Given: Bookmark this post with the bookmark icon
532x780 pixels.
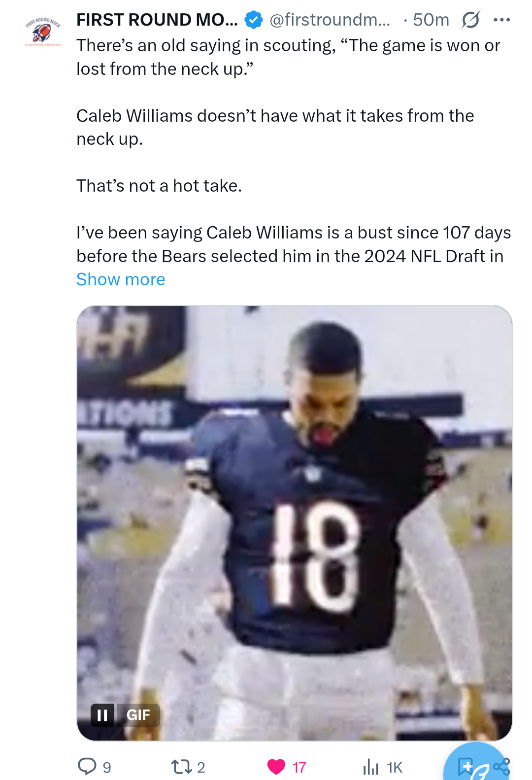Looking at the screenshot, I should (x=465, y=767).
